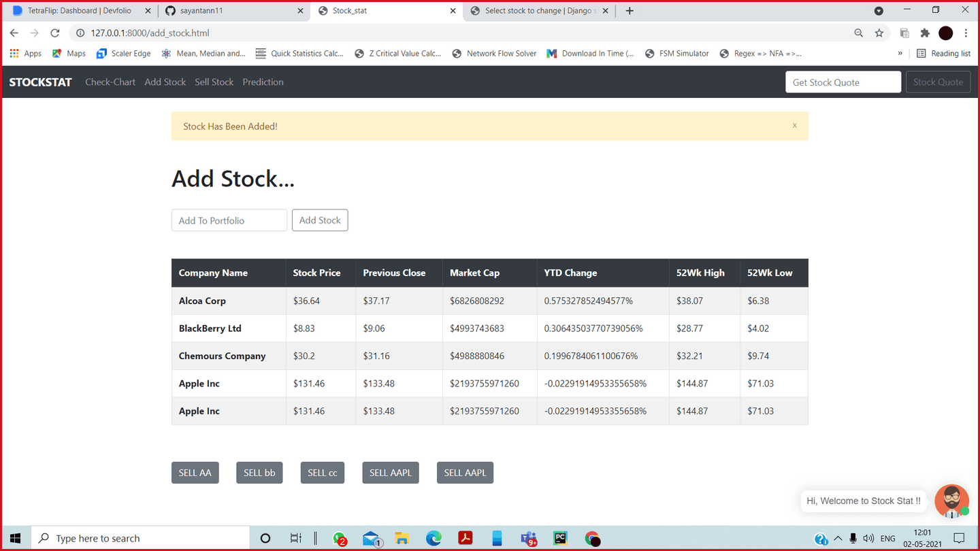The height and width of the screenshot is (551, 980).
Task: Open the Extensions puzzle icon
Action: (x=925, y=33)
